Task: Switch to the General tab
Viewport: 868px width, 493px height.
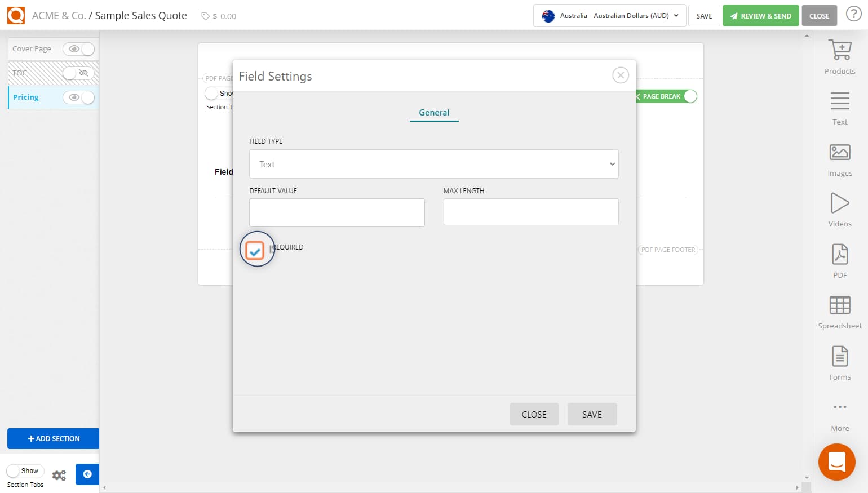Action: tap(433, 113)
